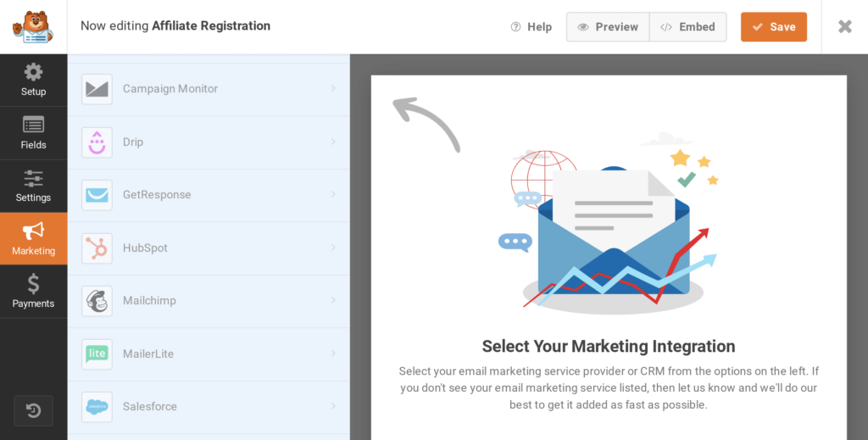Click the WPForms bear mascot logo

coord(33,26)
